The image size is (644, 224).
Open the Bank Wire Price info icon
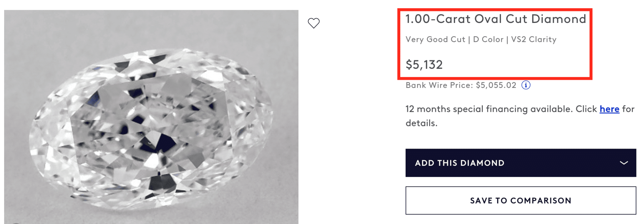coord(526,85)
